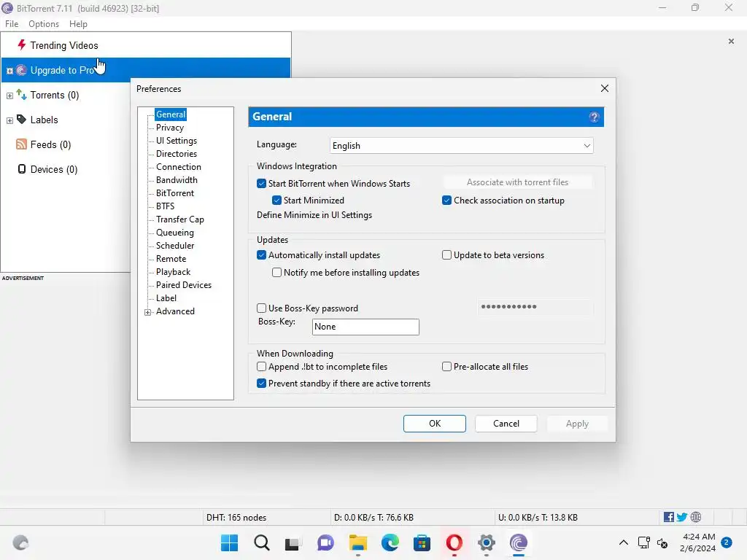Select BTFS in preferences tree
The height and width of the screenshot is (560, 747).
(166, 206)
